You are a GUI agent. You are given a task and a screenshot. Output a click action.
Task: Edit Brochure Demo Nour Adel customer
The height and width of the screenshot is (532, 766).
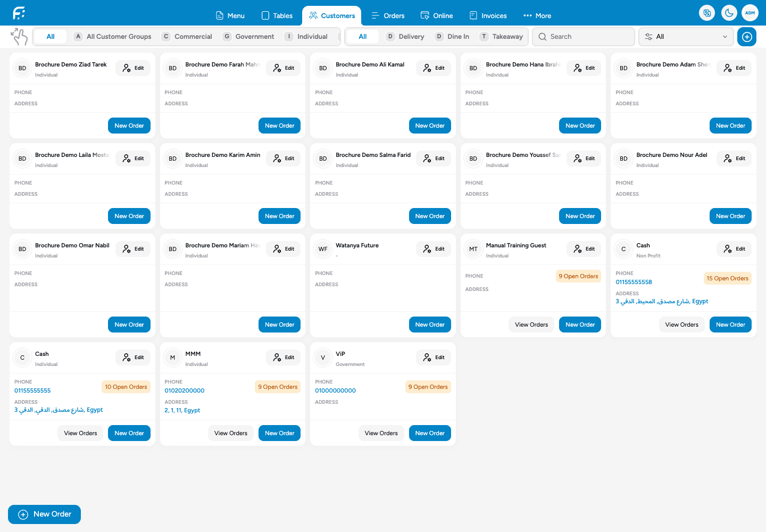click(x=734, y=159)
